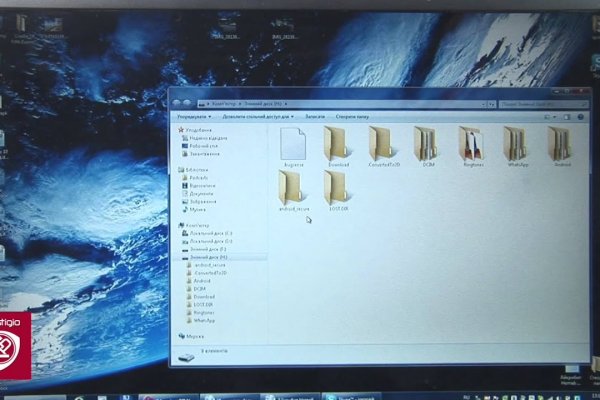Open the DCIM folder icon
Image resolution: width=600 pixels, height=400 pixels.
[x=427, y=145]
